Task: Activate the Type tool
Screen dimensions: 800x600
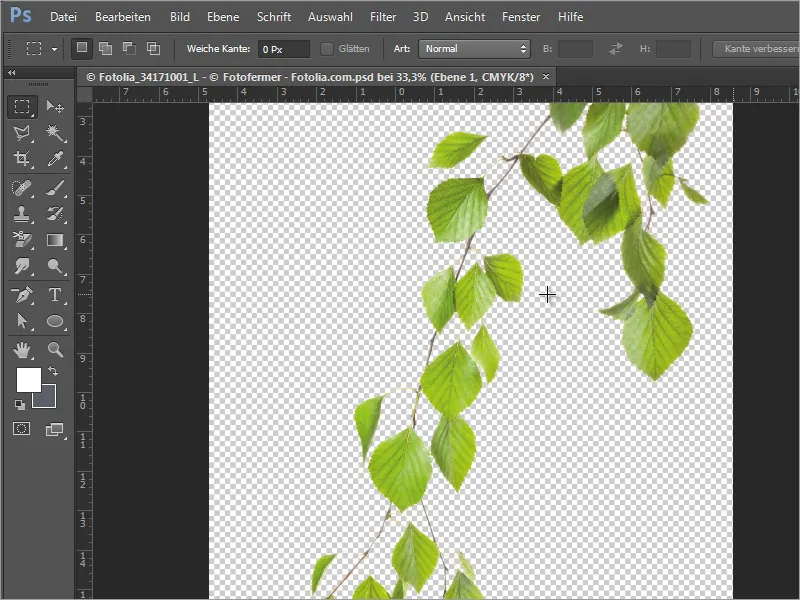Action: click(55, 294)
